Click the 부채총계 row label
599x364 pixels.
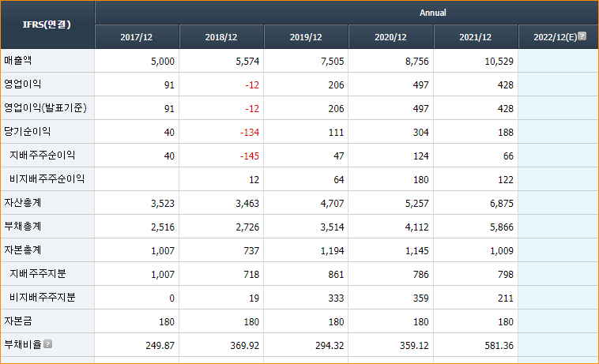(23, 226)
